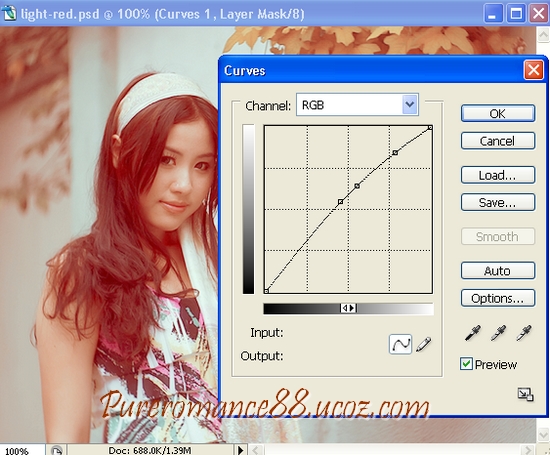
Task: Click OK in Curves dialog
Action: point(498,113)
